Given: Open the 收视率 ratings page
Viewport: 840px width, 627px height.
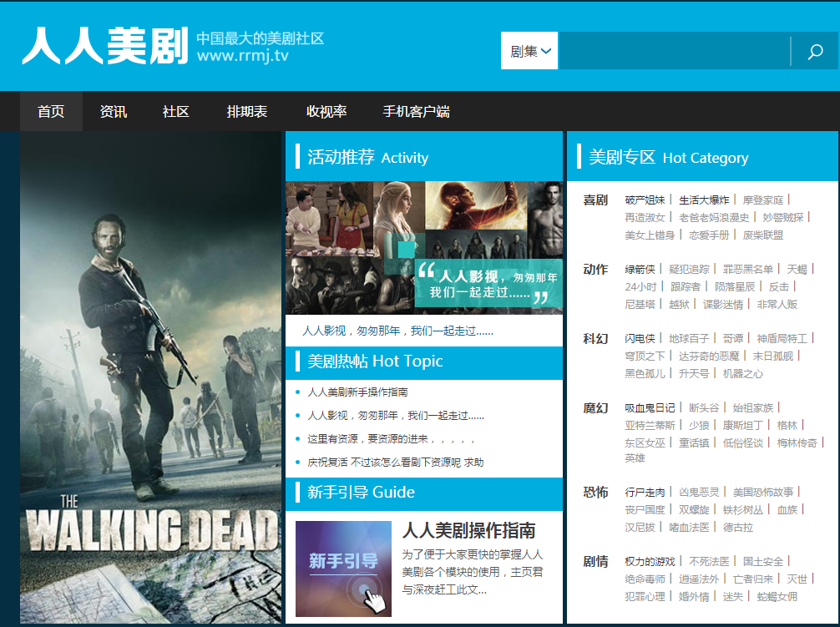Looking at the screenshot, I should pyautogui.click(x=326, y=111).
